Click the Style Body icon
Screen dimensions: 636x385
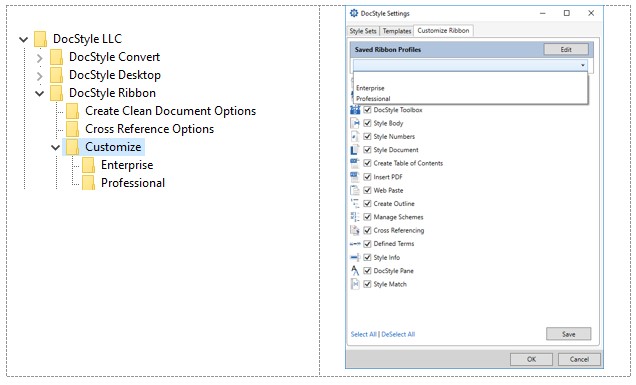[x=355, y=123]
